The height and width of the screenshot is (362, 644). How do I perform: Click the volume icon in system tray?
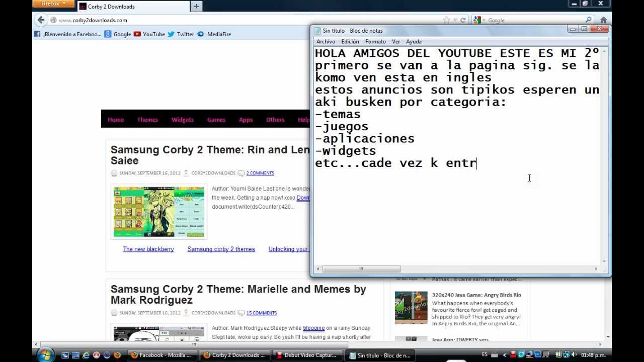coord(574,355)
